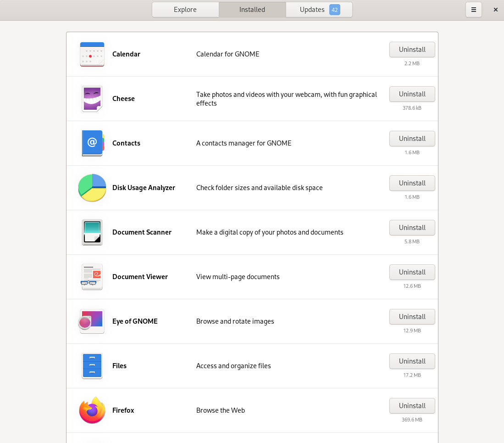Click 'A contacts manager for GNOME' text
Screen dimensions: 504x443
244,143
